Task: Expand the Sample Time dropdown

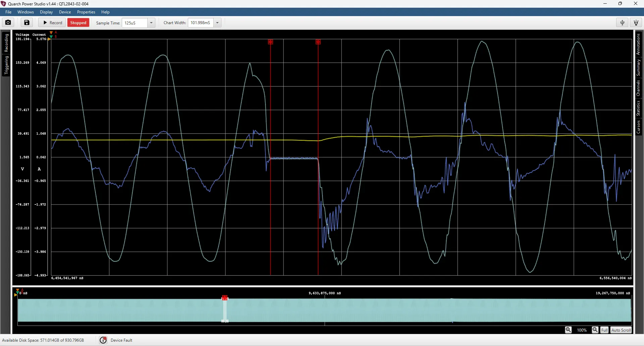Action: pos(151,23)
